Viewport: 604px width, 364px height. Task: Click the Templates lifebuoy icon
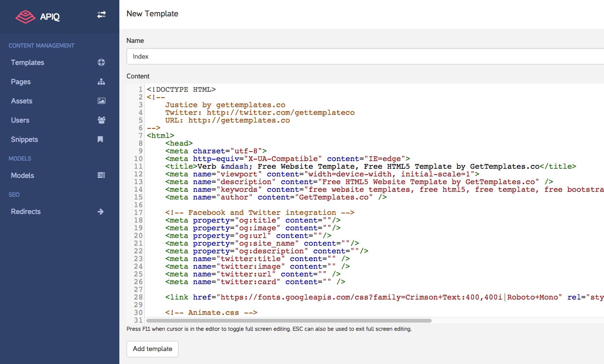[101, 63]
